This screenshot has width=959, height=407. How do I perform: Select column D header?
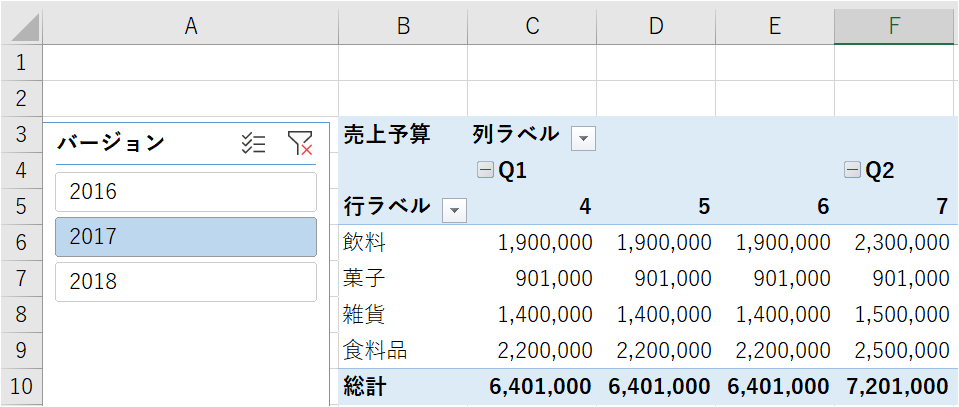click(656, 26)
